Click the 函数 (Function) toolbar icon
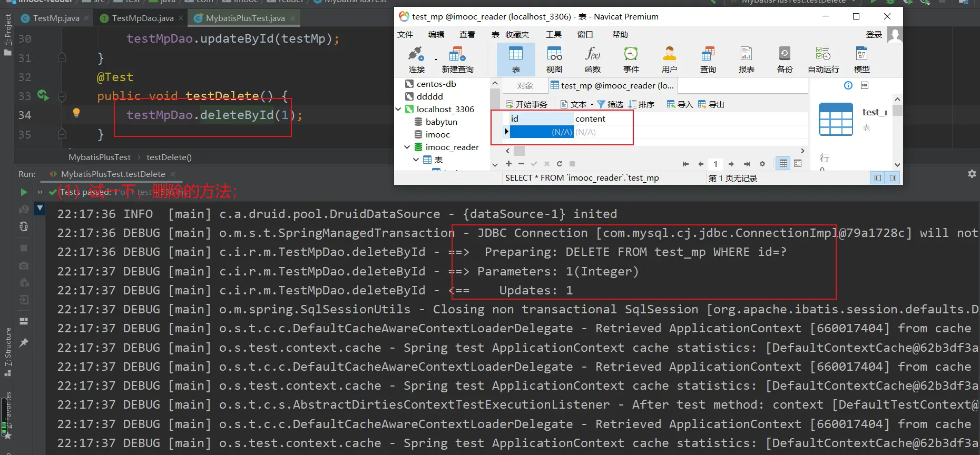This screenshot has height=455, width=980. [592, 60]
